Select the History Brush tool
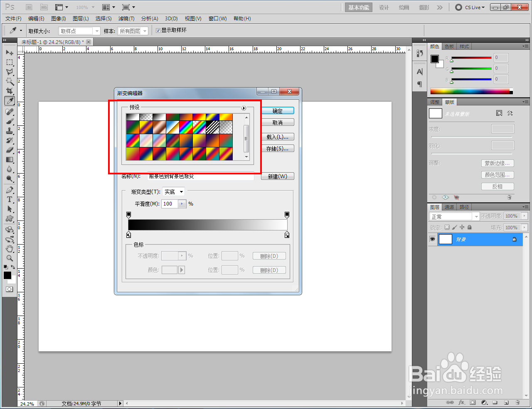The width and height of the screenshot is (532, 409). [10, 140]
